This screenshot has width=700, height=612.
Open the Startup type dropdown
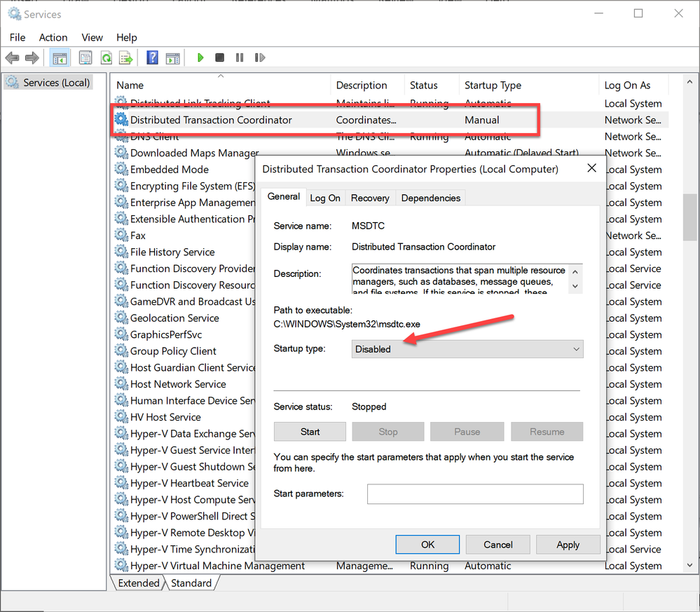pyautogui.click(x=467, y=349)
